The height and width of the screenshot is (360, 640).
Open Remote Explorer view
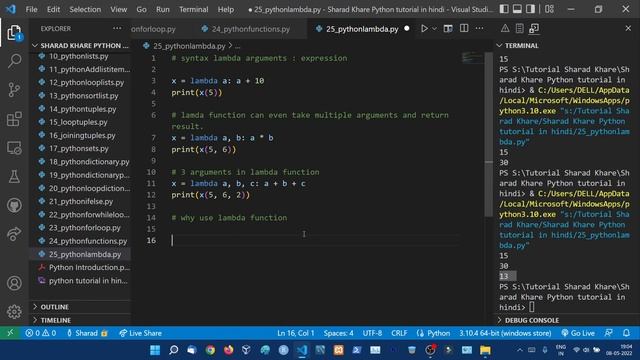point(14,148)
